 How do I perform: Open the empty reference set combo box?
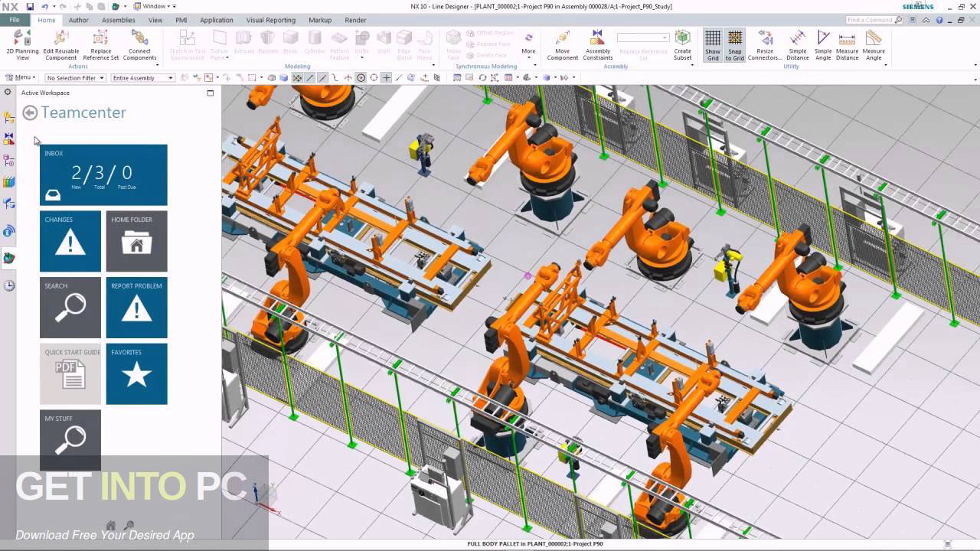pos(643,37)
